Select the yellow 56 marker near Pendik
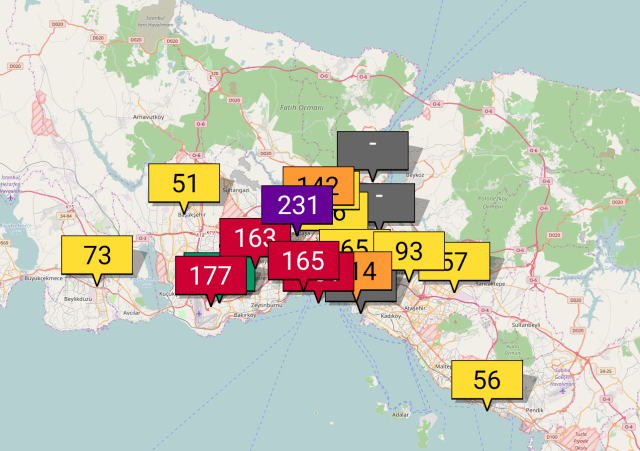The width and height of the screenshot is (640, 451). pyautogui.click(x=486, y=379)
